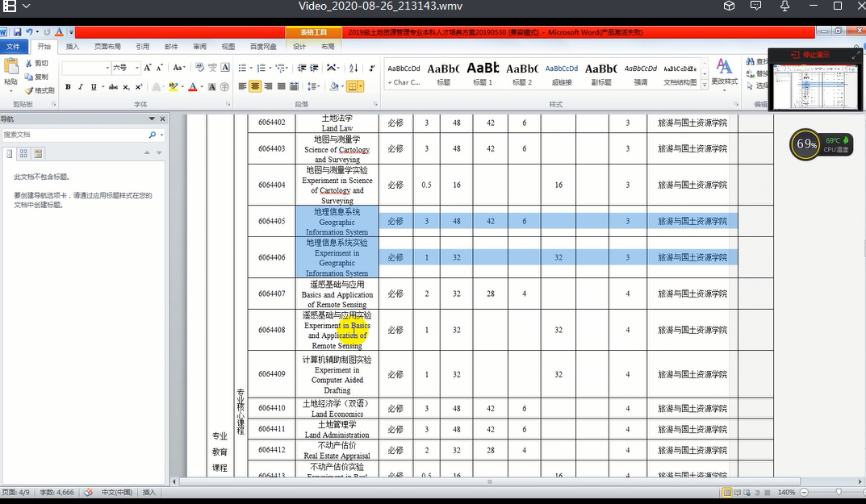This screenshot has height=504, width=866.
Task: Expand the Change Styles (更改样式) menu
Action: [724, 73]
